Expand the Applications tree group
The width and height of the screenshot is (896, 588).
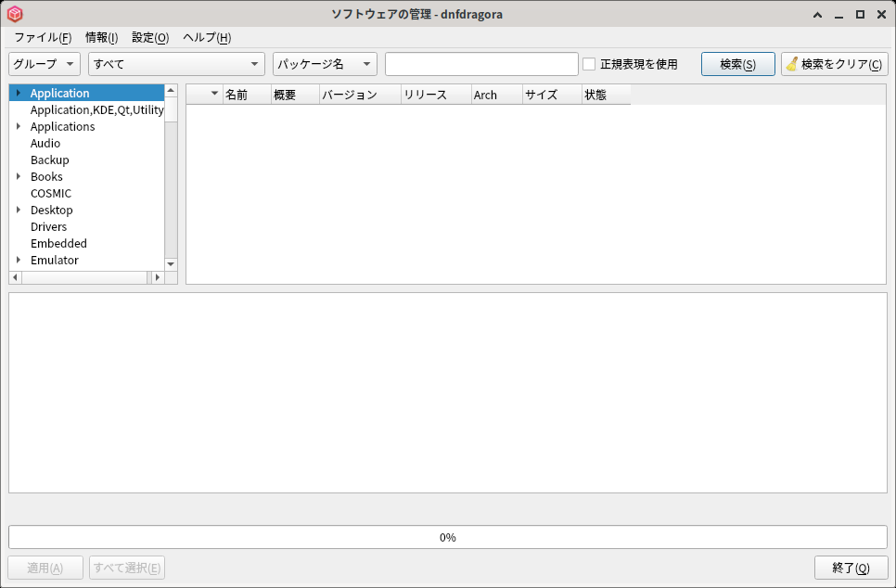[19, 126]
